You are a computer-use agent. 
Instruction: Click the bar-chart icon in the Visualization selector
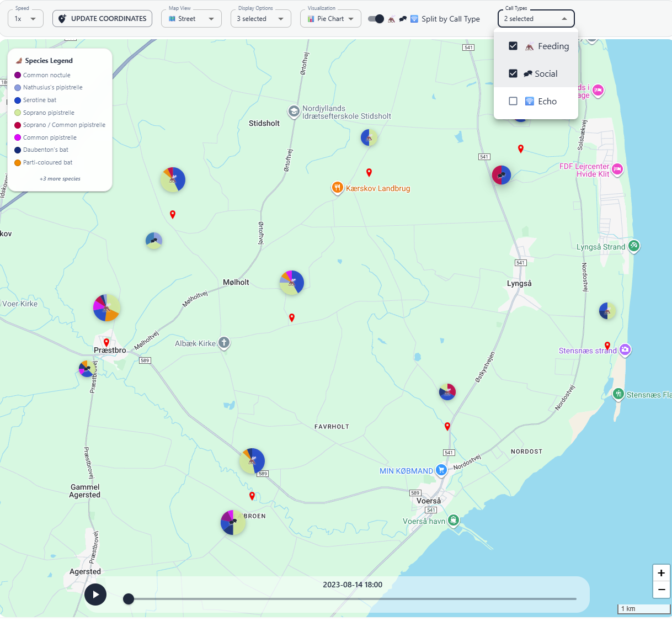pos(310,18)
